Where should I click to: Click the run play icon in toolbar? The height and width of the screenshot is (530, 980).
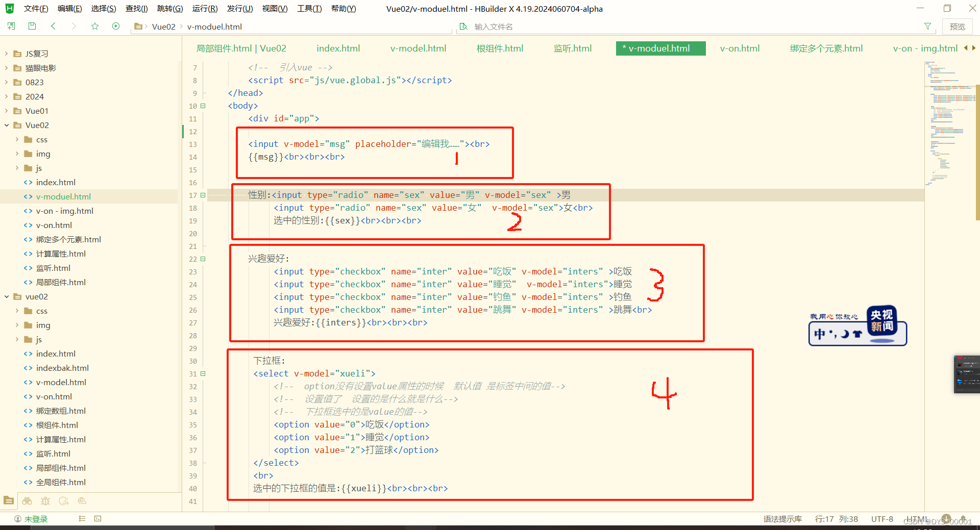click(116, 26)
